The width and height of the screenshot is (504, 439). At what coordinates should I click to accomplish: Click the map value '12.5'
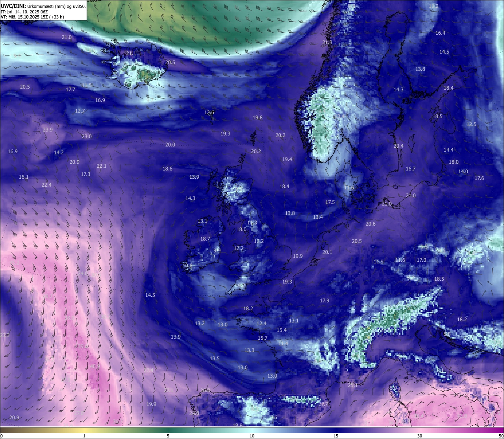471,124
